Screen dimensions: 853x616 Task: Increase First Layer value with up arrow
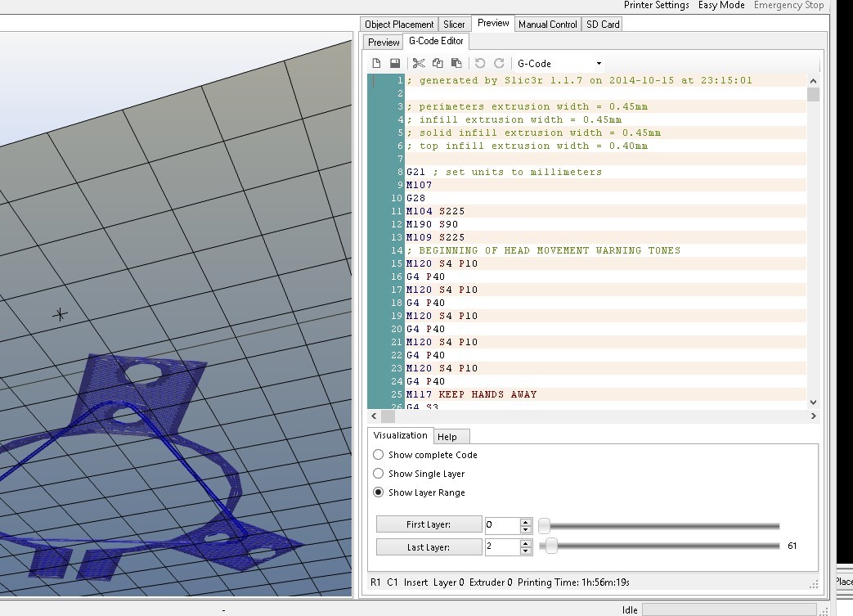[526, 521]
